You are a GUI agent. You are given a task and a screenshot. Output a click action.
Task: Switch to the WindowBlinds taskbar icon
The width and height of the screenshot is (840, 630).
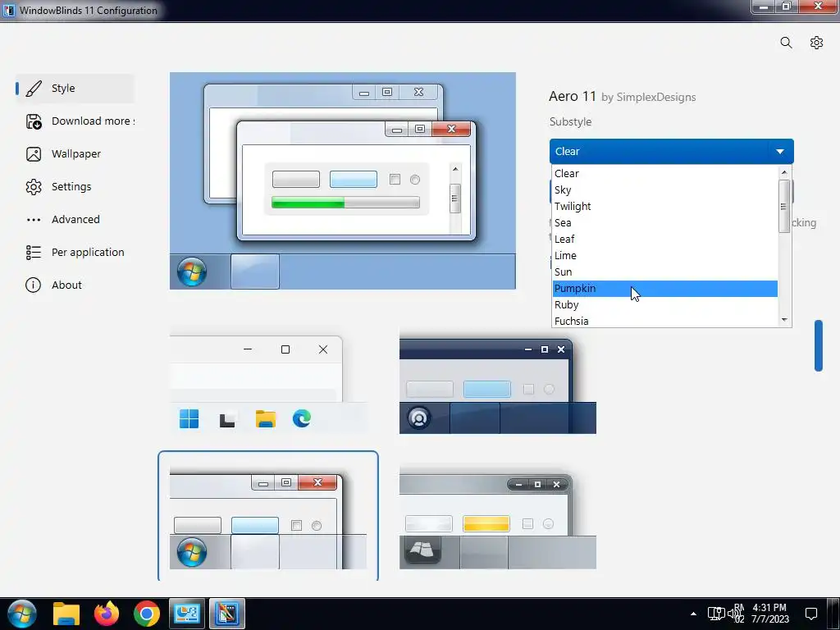[227, 614]
